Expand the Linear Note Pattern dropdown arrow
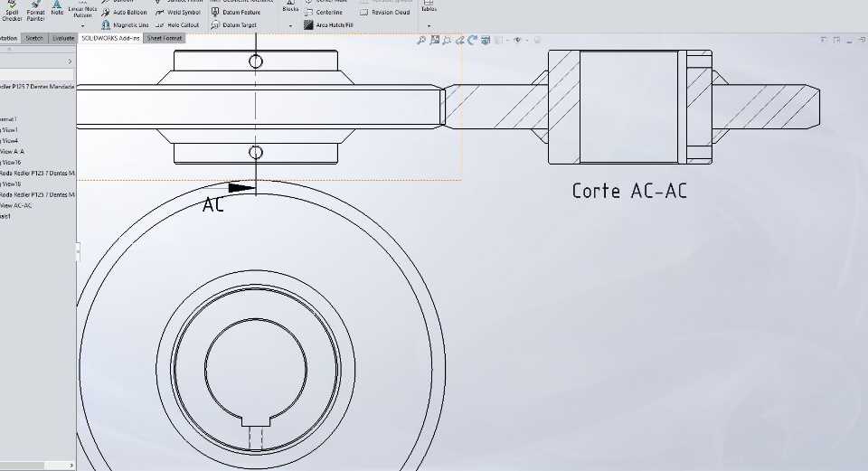 tap(82, 25)
